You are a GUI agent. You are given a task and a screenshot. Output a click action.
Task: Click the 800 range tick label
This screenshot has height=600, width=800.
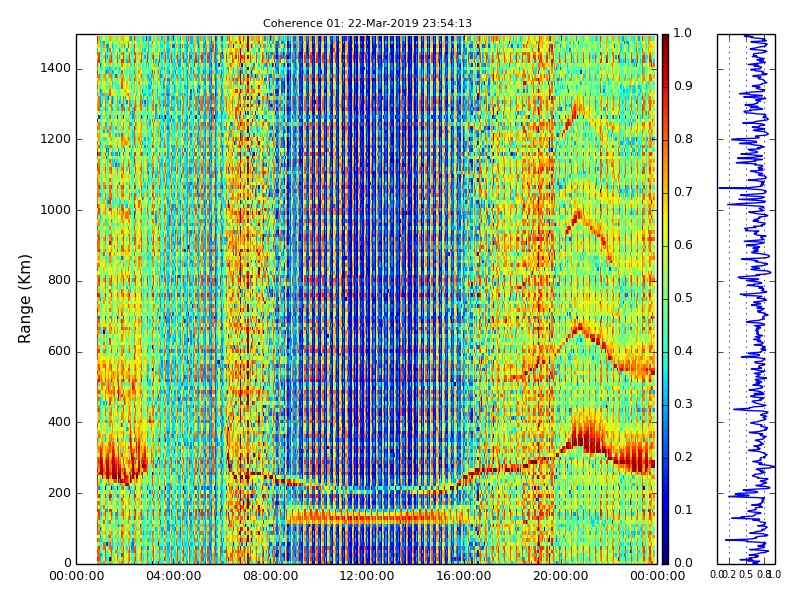59,281
